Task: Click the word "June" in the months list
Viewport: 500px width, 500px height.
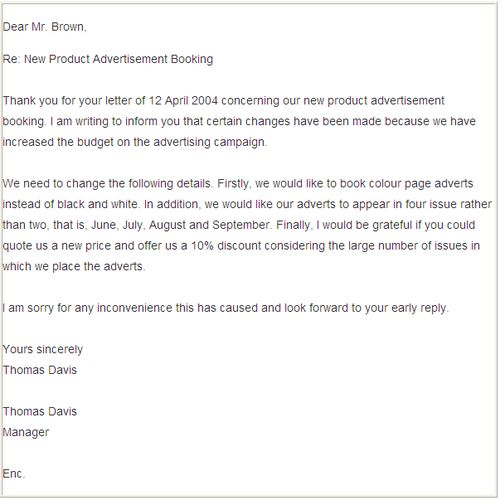Action: (104, 225)
